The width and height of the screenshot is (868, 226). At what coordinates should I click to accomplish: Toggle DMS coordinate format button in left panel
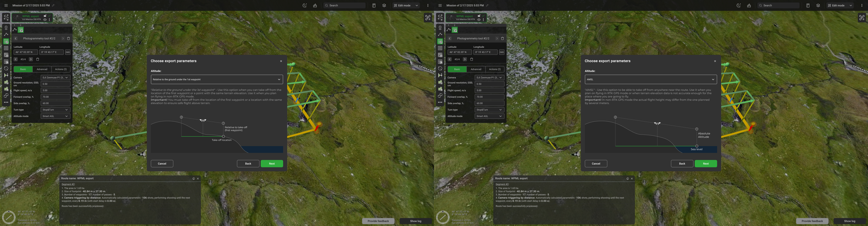point(68,52)
